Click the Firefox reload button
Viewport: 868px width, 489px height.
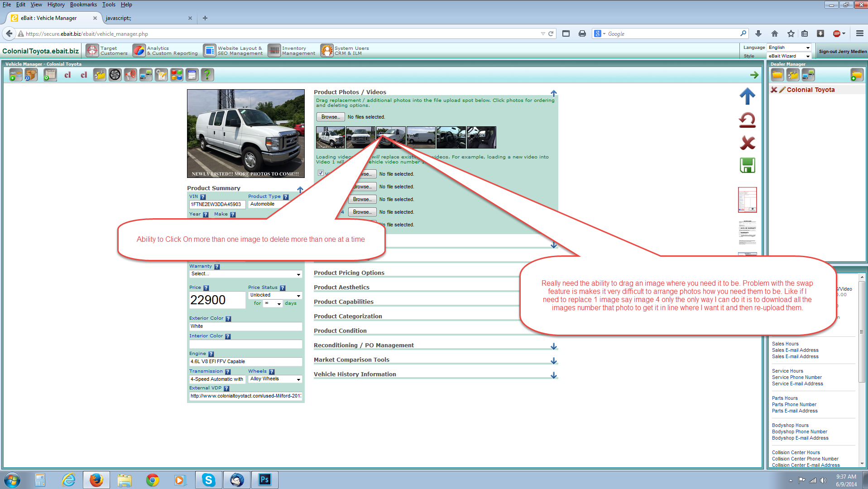click(551, 34)
